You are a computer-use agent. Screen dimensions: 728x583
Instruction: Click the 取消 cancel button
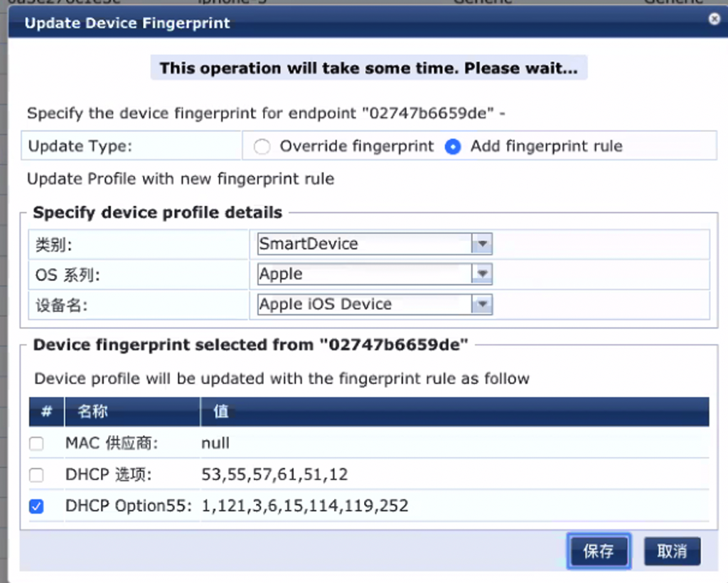click(x=672, y=551)
